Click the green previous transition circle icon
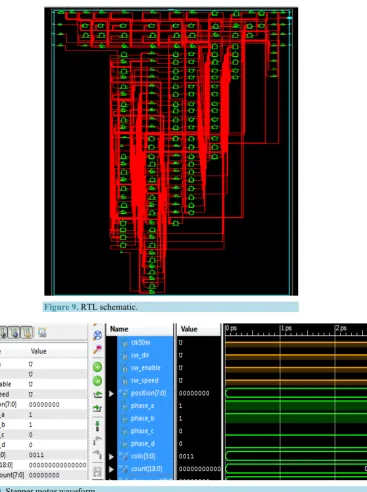Image resolution: width=367 pixels, height=492 pixels. point(97,367)
